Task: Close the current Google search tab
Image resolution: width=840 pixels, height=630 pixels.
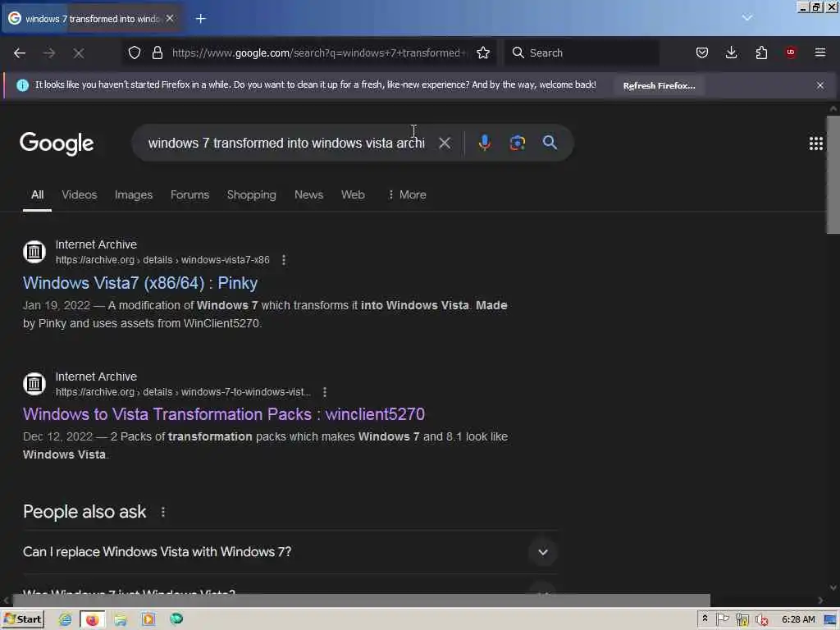Action: tap(170, 19)
